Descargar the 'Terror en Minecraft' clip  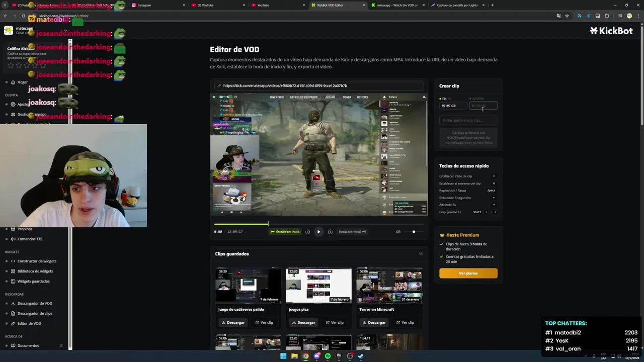374,322
